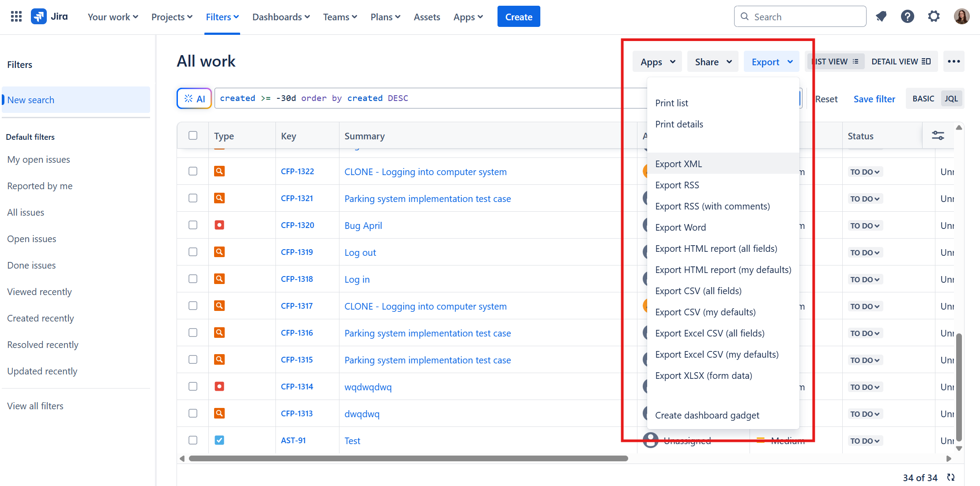Open issue CFP-1319 key link
The width and height of the screenshot is (980, 486).
click(x=297, y=252)
